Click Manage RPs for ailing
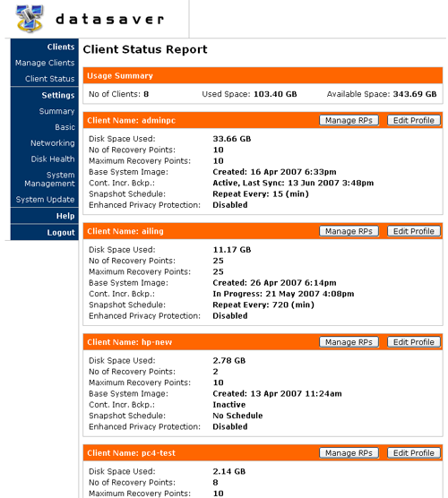Image resolution: width=448 pixels, height=498 pixels. click(349, 231)
